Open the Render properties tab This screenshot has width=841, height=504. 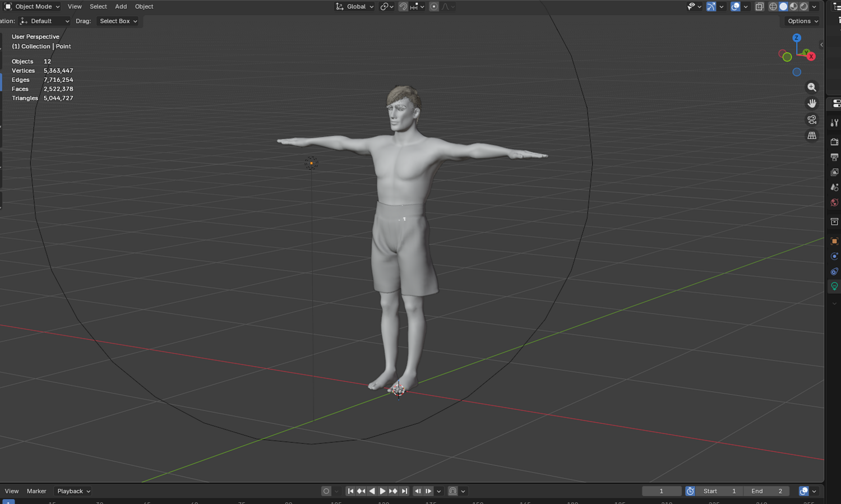834,142
